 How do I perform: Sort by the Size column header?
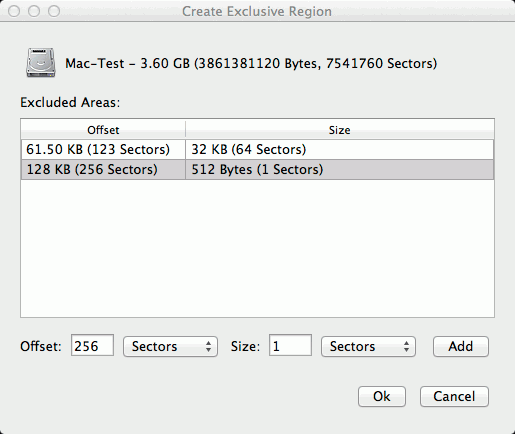(340, 130)
